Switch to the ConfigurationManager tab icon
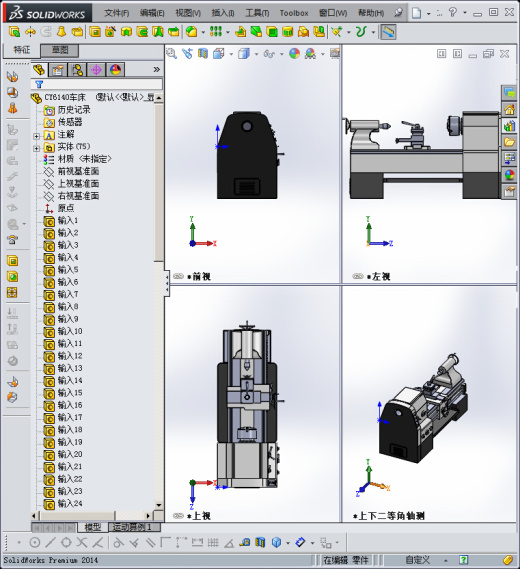Image resolution: width=520 pixels, height=569 pixels. point(77,70)
